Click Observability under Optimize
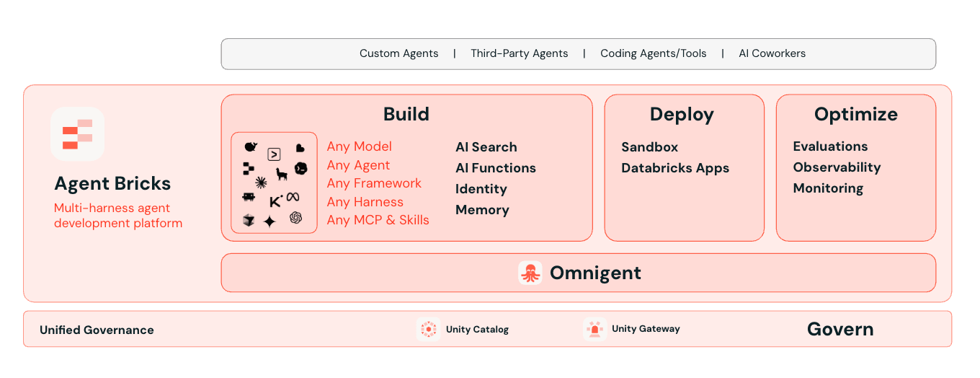This screenshot has width=980, height=378. [x=837, y=167]
